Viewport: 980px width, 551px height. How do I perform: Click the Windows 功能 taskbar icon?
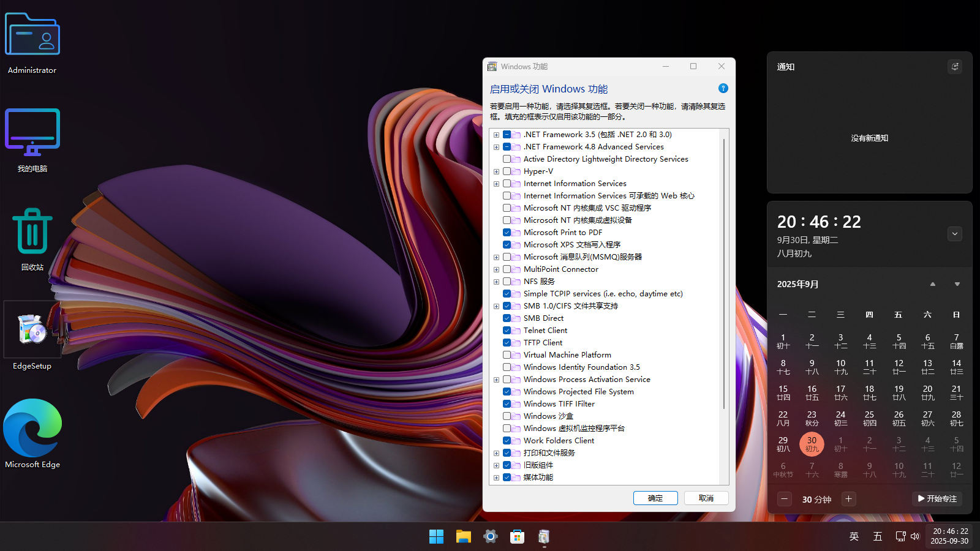click(544, 537)
